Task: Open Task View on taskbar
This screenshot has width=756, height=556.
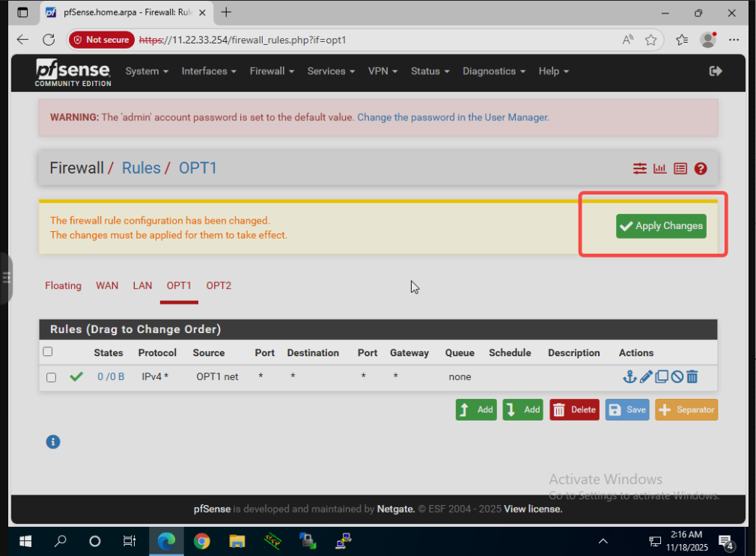Action: click(129, 542)
